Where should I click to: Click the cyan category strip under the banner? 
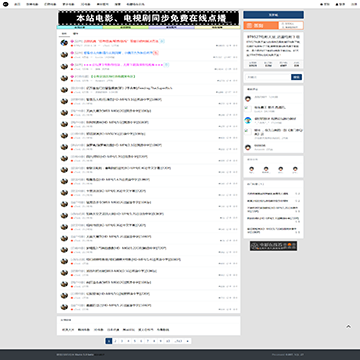click(x=80, y=27)
